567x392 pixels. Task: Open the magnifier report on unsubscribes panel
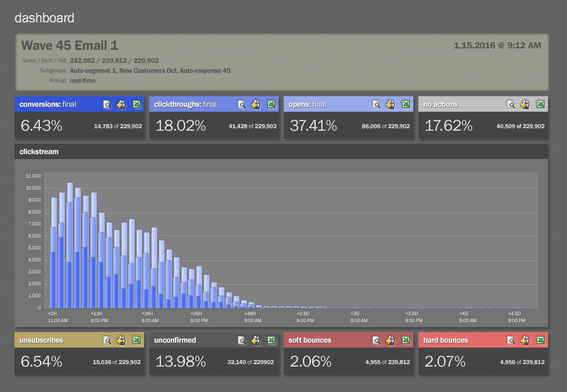pos(107,340)
